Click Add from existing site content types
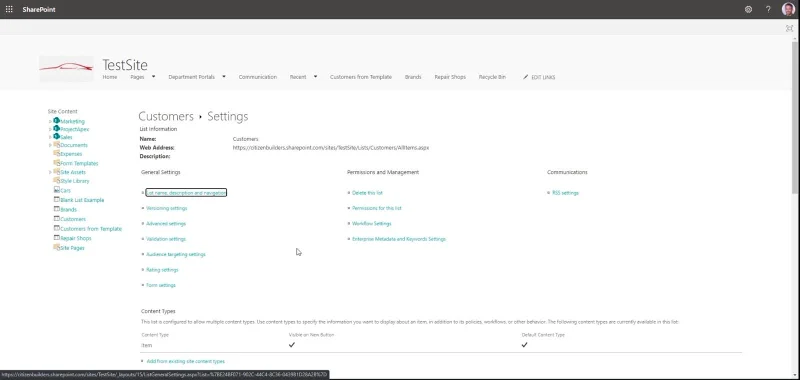This screenshot has width=800, height=380. point(185,361)
